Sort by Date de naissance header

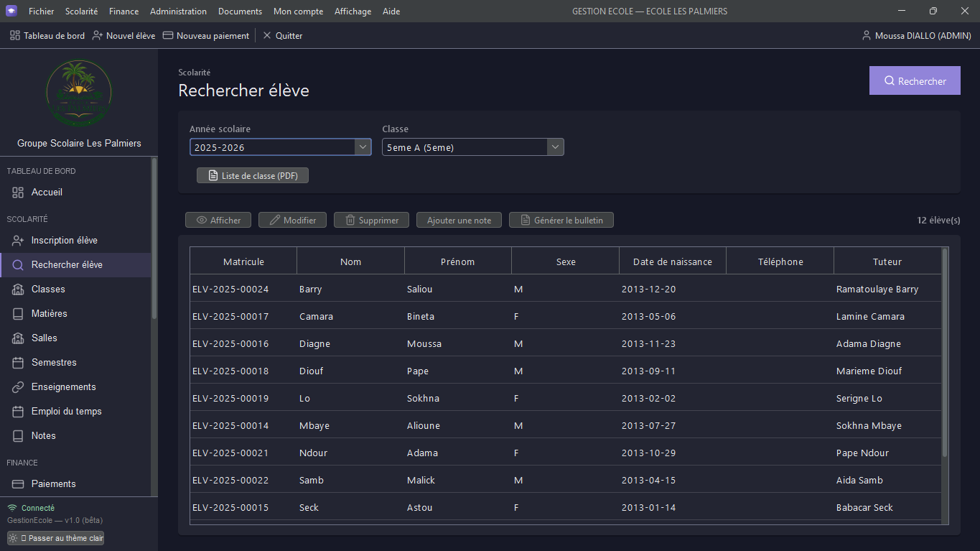[x=673, y=261]
